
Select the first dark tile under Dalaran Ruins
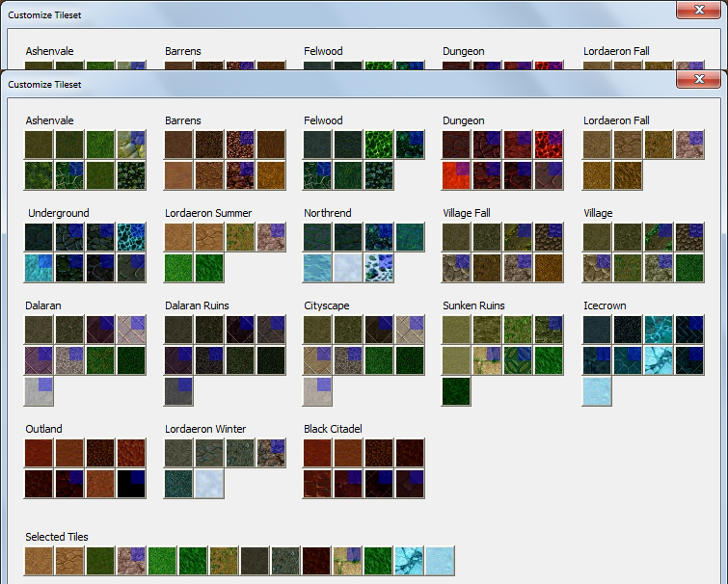(x=178, y=330)
